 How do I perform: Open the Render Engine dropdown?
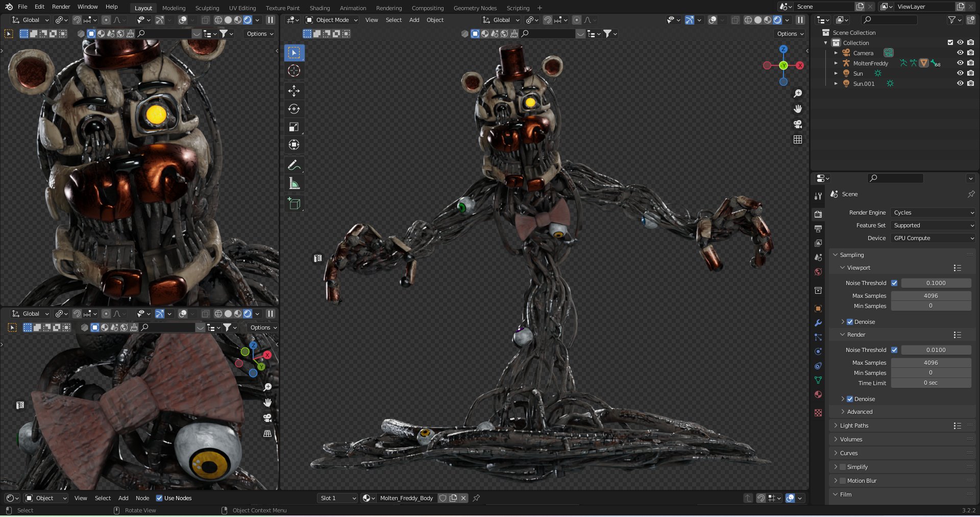[x=934, y=213]
